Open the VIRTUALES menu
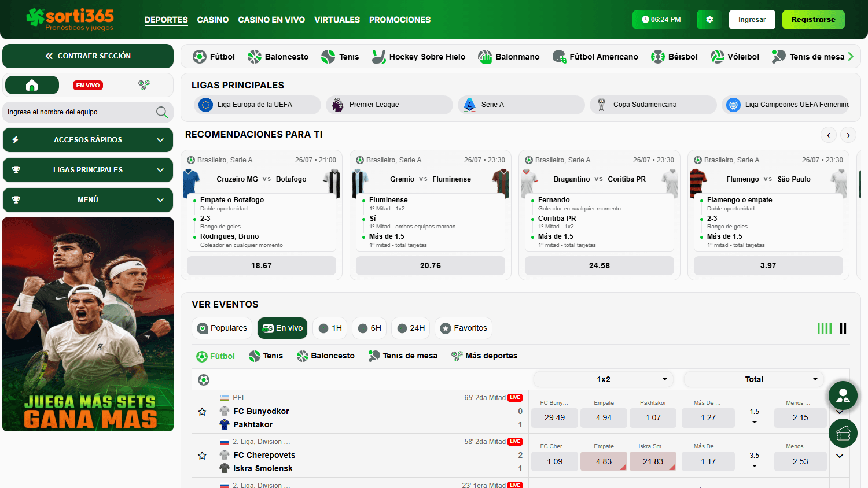Viewport: 868px width, 488px height. [337, 20]
